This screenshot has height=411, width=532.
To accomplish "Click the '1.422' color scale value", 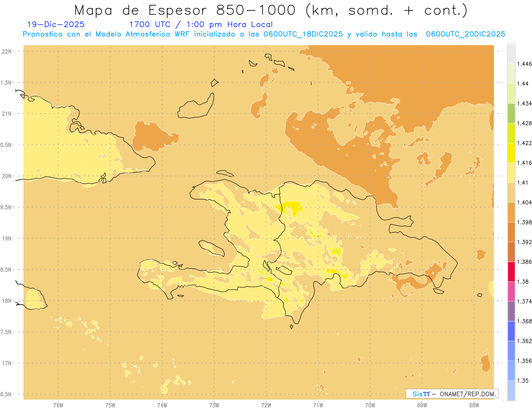I will [x=524, y=143].
